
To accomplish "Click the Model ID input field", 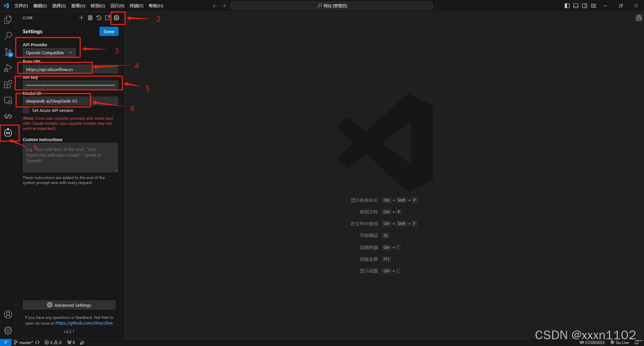I will (70, 101).
